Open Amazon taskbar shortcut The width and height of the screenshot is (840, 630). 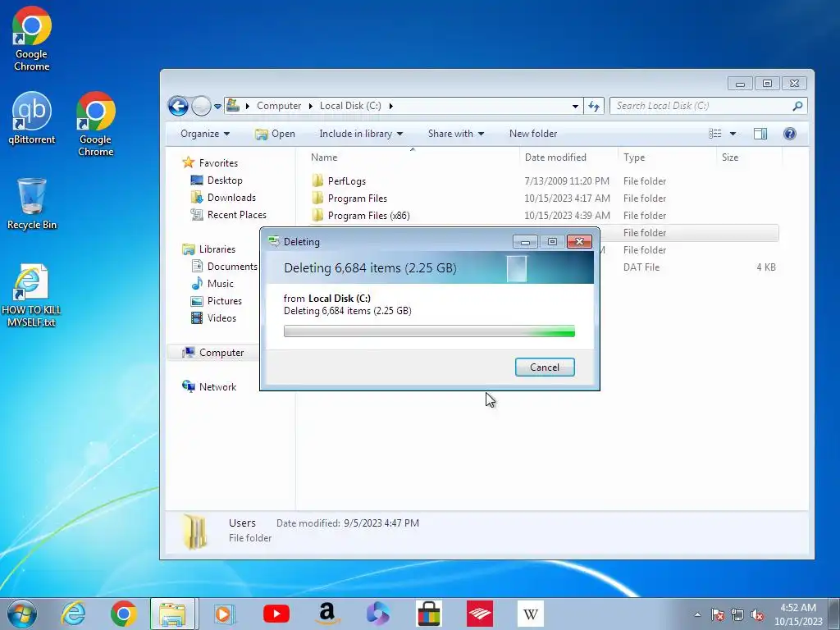pos(326,614)
